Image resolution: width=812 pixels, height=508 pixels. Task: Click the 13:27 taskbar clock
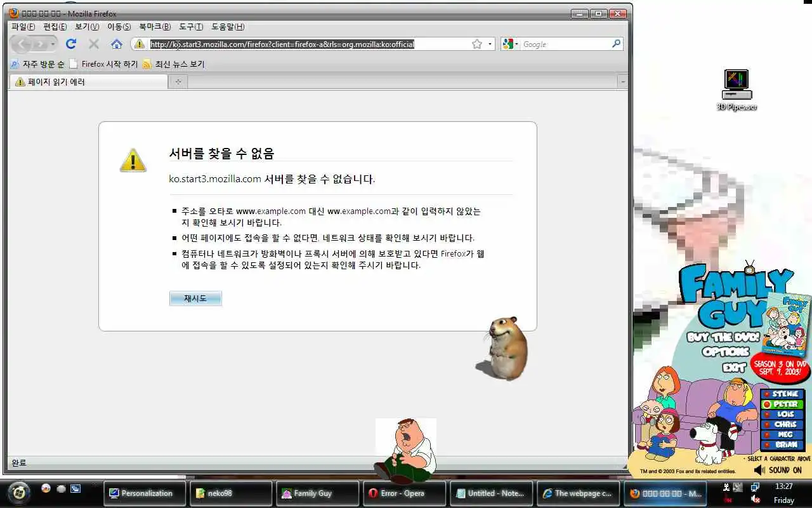click(784, 486)
